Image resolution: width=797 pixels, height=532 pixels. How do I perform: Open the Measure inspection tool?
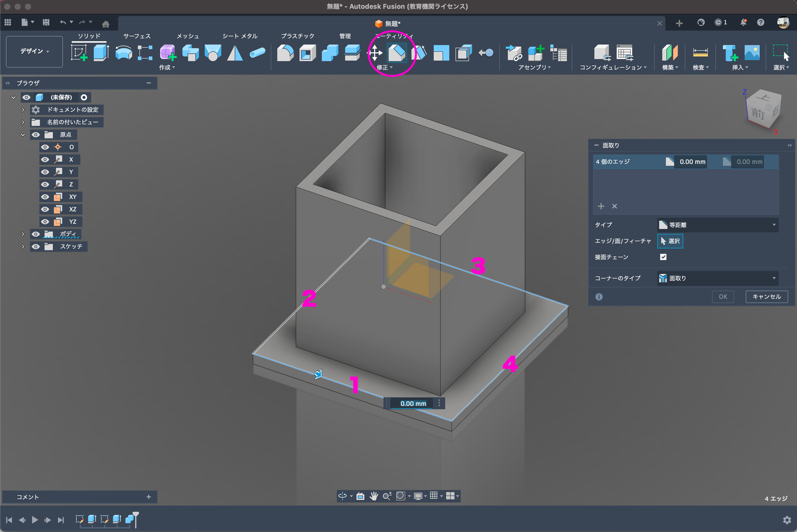pos(700,53)
